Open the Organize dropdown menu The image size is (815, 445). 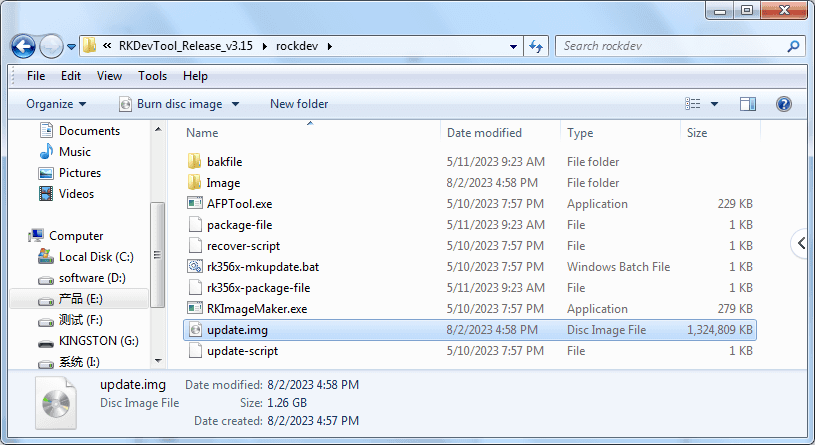(56, 104)
